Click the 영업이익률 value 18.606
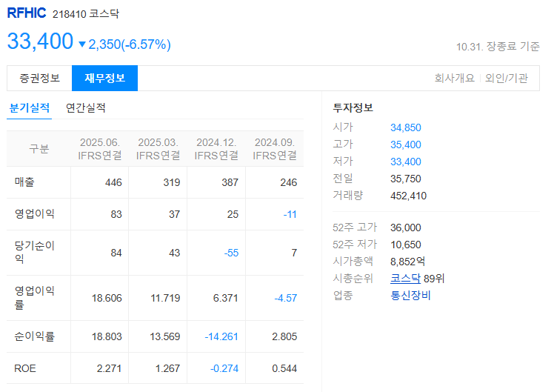 click(107, 298)
